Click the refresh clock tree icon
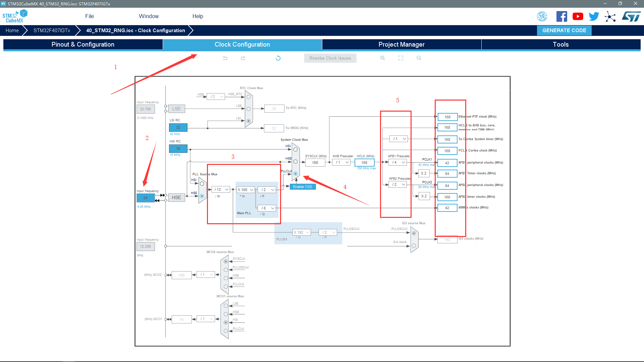644x362 pixels. [x=278, y=58]
